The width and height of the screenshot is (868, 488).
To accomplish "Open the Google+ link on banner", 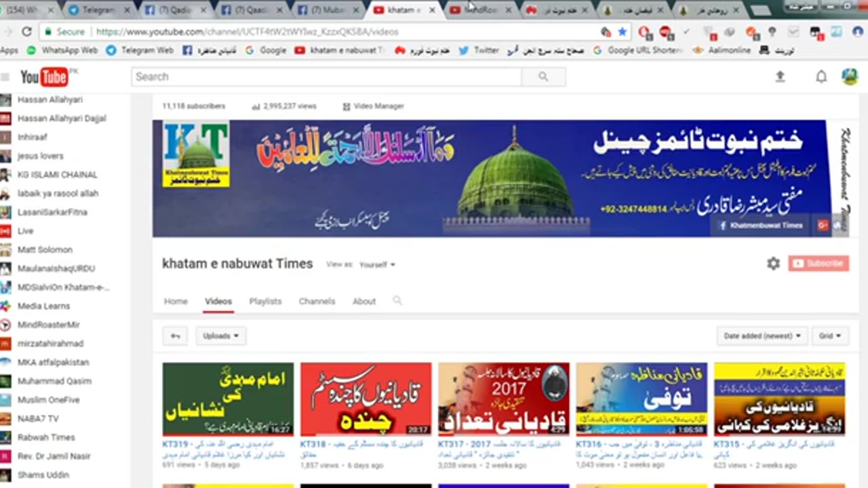I will (823, 226).
